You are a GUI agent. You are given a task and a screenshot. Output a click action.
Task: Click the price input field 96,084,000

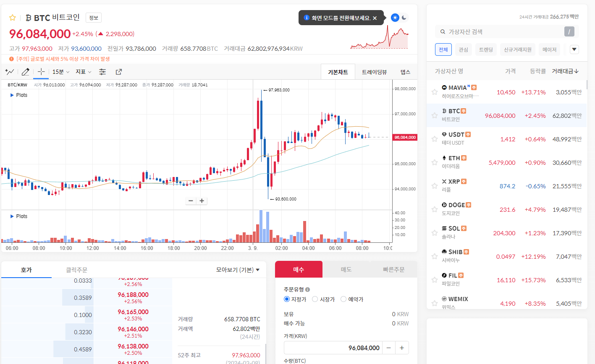click(x=333, y=348)
